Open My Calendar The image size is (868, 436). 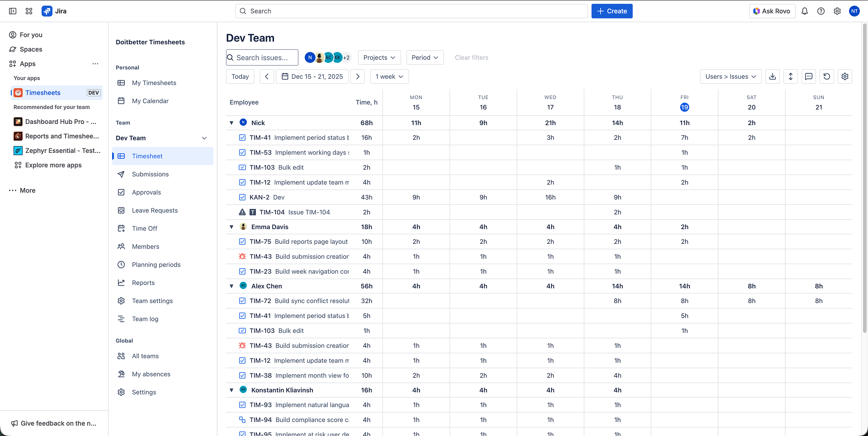pyautogui.click(x=162, y=101)
